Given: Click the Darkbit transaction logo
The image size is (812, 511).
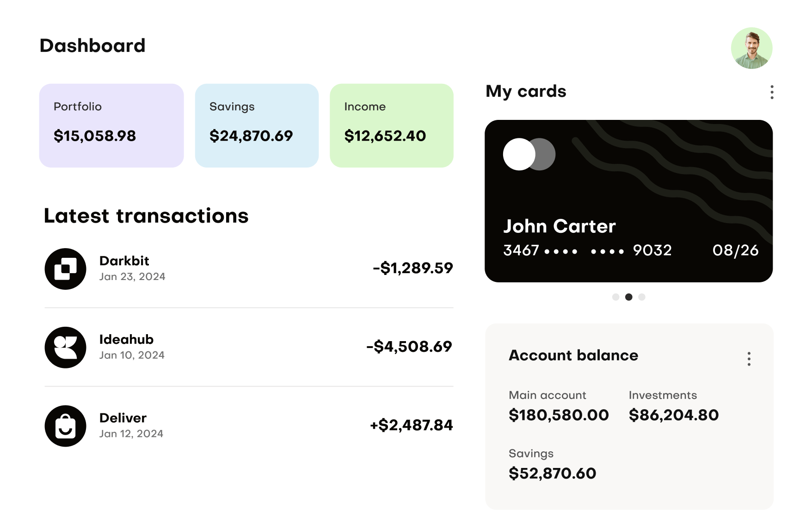Looking at the screenshot, I should coord(65,269).
